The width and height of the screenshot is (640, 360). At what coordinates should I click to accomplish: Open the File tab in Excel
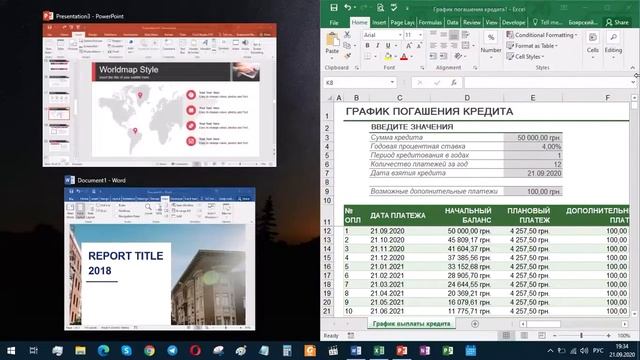coord(334,22)
